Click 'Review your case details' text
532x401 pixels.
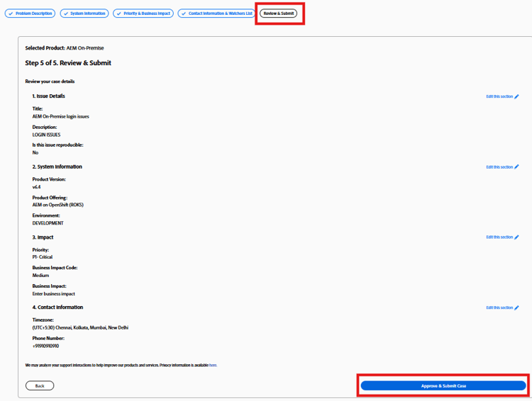click(x=50, y=81)
